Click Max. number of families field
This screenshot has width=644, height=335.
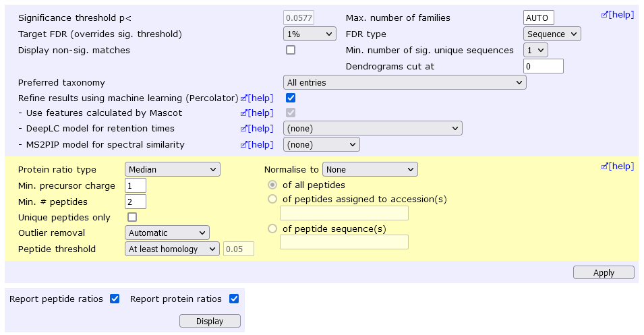coord(539,18)
